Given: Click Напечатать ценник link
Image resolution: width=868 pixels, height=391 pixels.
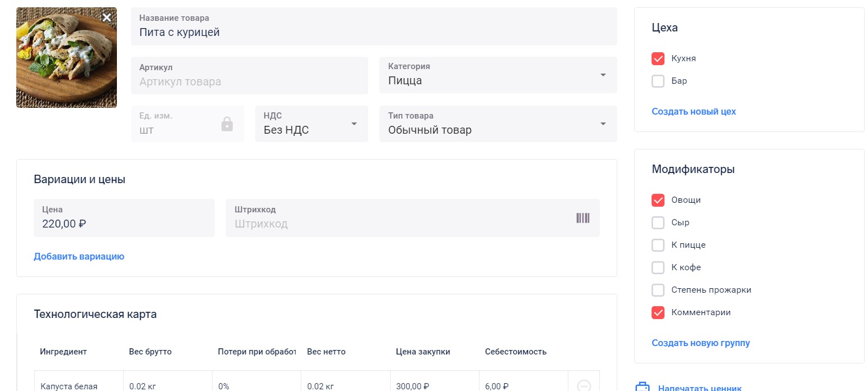Looking at the screenshot, I should click(699, 388).
